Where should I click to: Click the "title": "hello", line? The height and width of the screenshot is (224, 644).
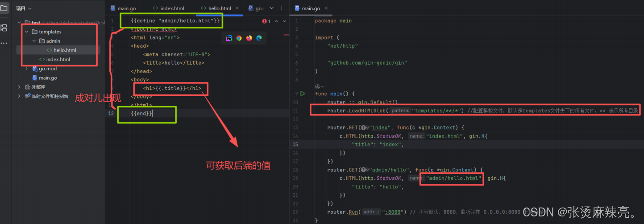[378, 187]
